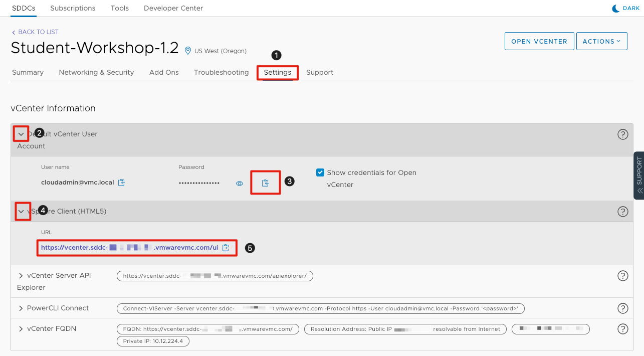Click the cloudadmin@vmc.local user name text
This screenshot has height=356, width=644.
point(78,183)
